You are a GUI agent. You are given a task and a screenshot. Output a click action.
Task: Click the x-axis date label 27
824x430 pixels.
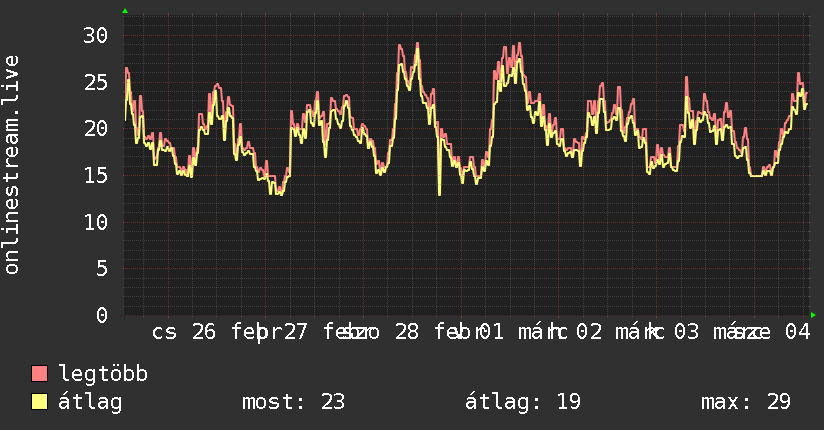[x=295, y=332]
